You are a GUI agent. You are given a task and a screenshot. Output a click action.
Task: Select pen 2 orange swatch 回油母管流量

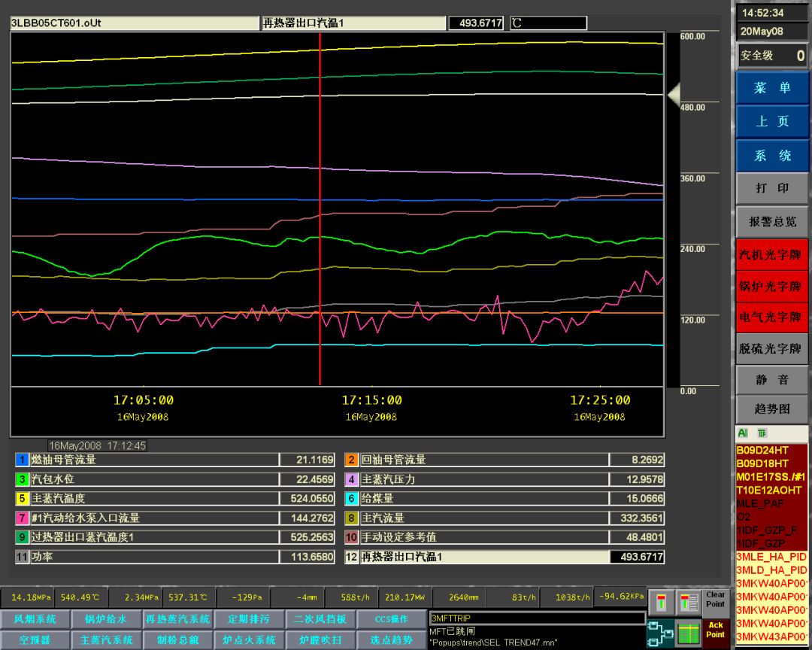pos(351,460)
